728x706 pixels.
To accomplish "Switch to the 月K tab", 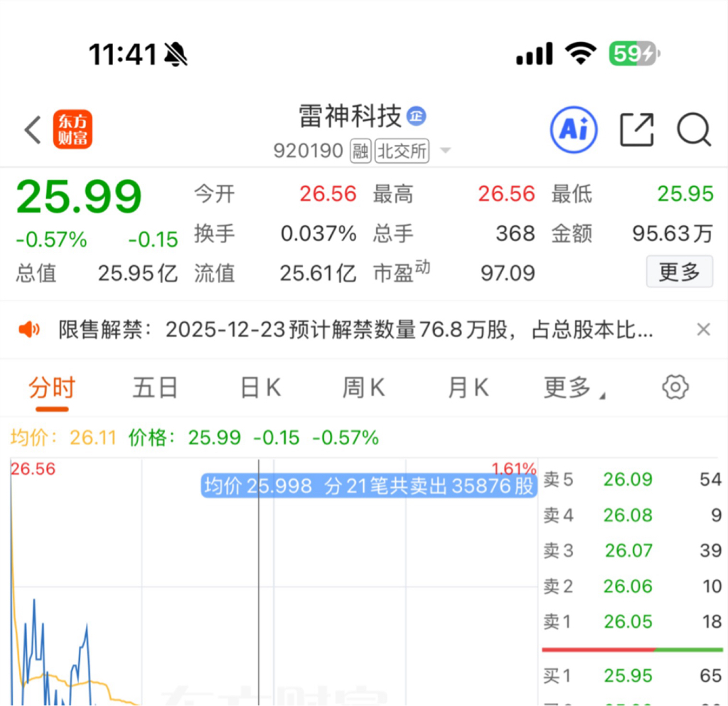I will pos(468,387).
